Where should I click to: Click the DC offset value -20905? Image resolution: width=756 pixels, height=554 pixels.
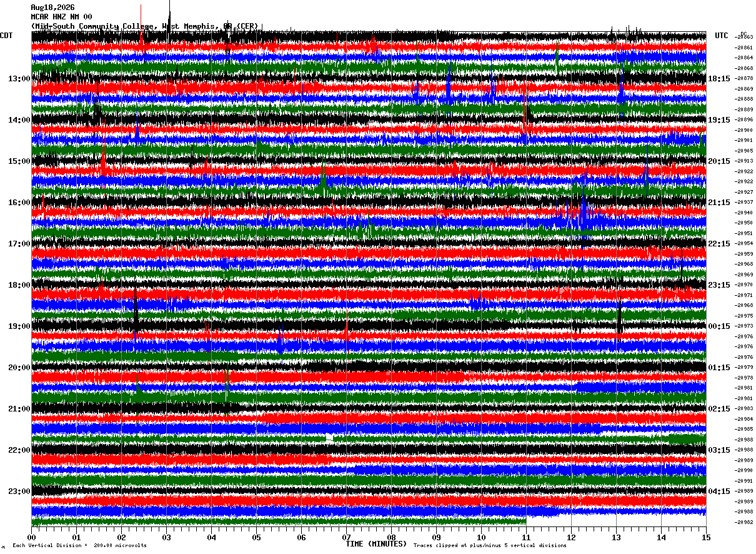744,151
